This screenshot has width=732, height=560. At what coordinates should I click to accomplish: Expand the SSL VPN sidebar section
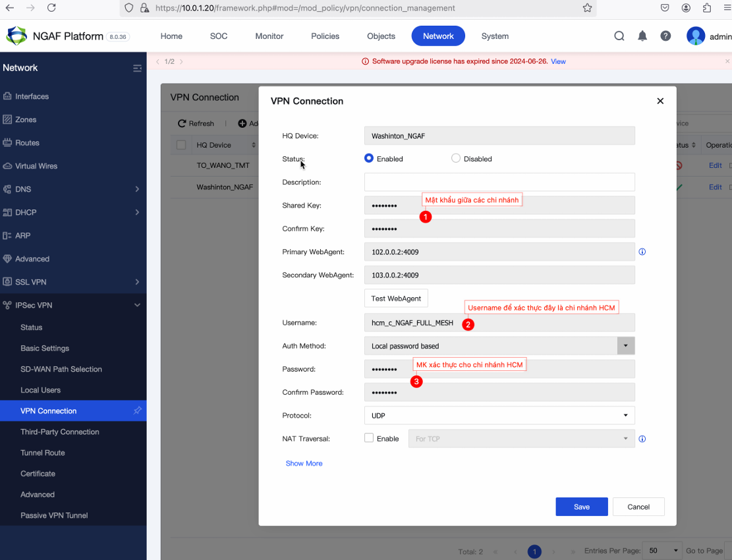[73, 282]
